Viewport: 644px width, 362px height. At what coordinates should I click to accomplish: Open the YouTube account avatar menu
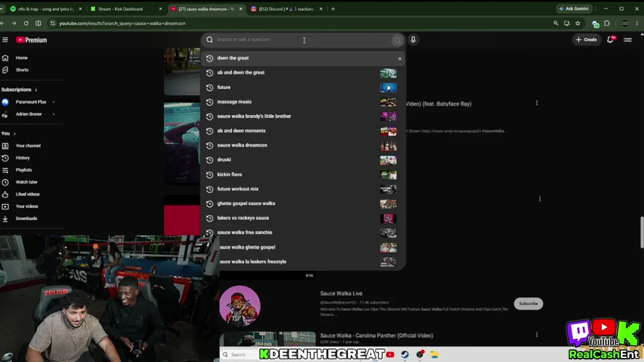point(627,40)
